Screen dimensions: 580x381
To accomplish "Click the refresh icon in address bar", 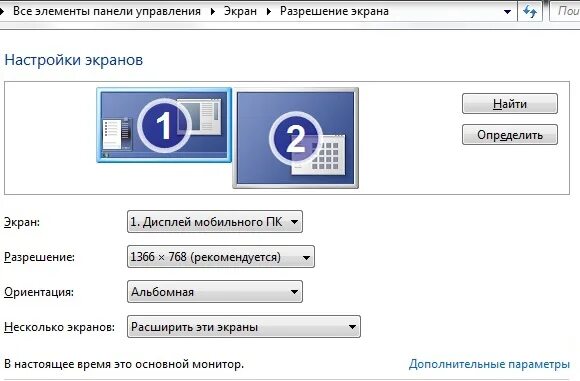I will (x=530, y=11).
